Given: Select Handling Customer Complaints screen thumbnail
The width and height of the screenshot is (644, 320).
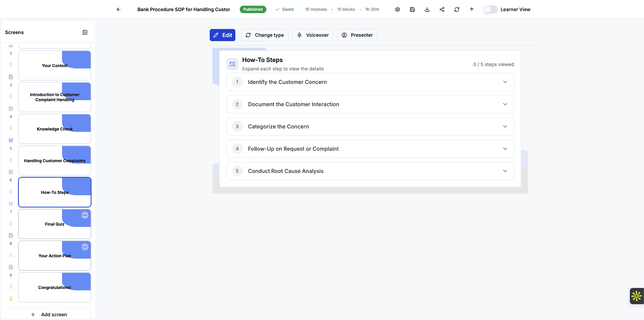Looking at the screenshot, I should point(55,161).
